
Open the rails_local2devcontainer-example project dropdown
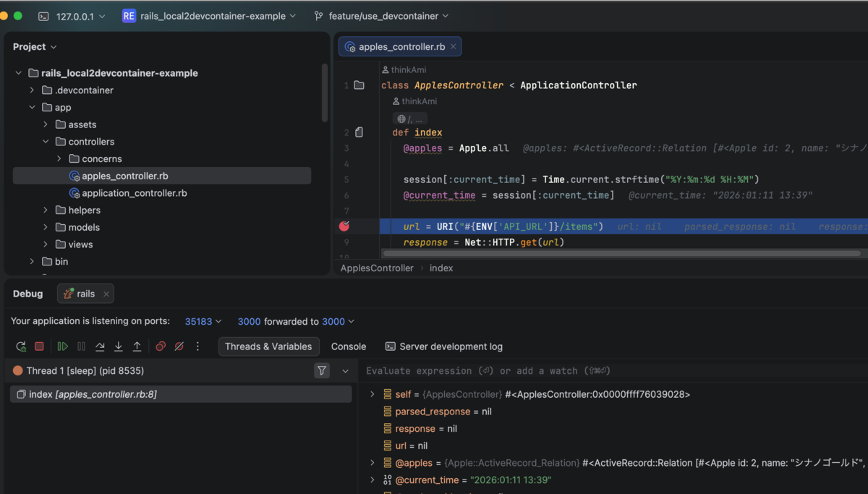[x=209, y=16]
